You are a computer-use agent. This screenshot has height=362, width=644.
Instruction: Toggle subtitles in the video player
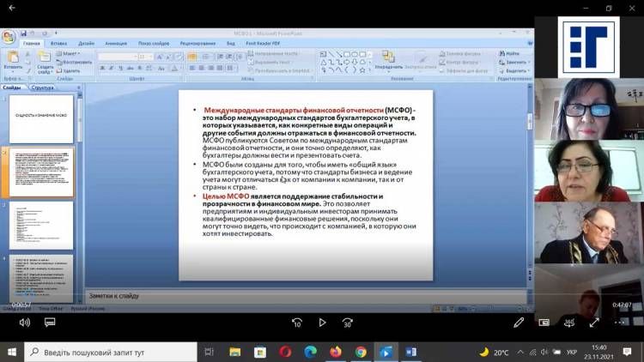[49, 323]
